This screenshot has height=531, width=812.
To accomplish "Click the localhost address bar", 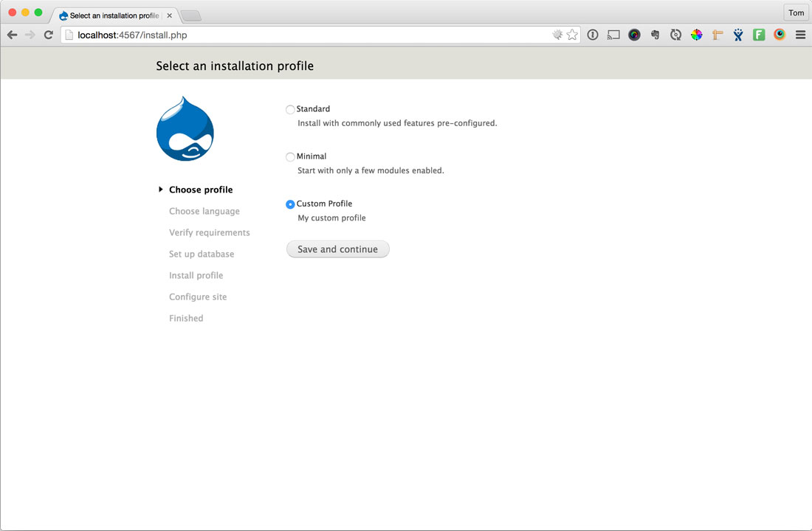I will [310, 35].
